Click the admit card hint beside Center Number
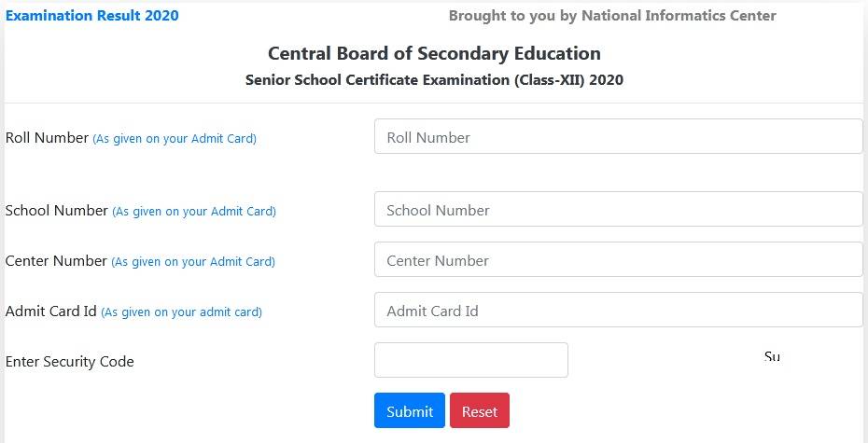Image resolution: width=868 pixels, height=443 pixels. click(193, 262)
